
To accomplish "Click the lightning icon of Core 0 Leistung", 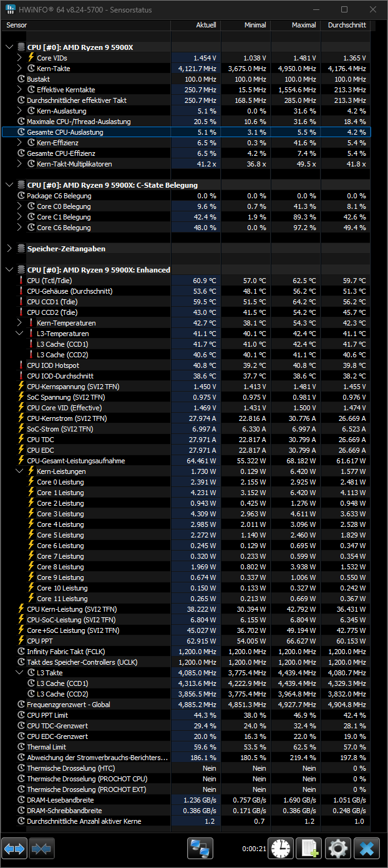I will coord(31,482).
